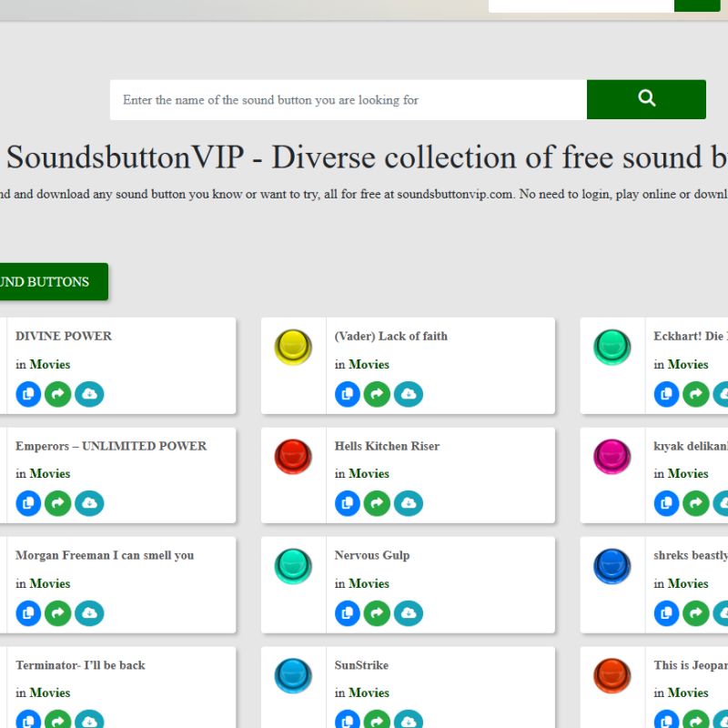Open the DIVINE POWER sound title

pyautogui.click(x=64, y=336)
